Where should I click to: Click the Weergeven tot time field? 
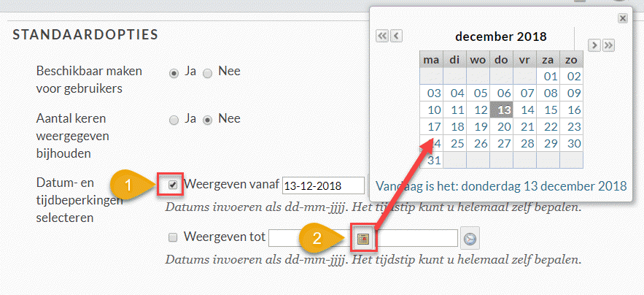point(416,238)
